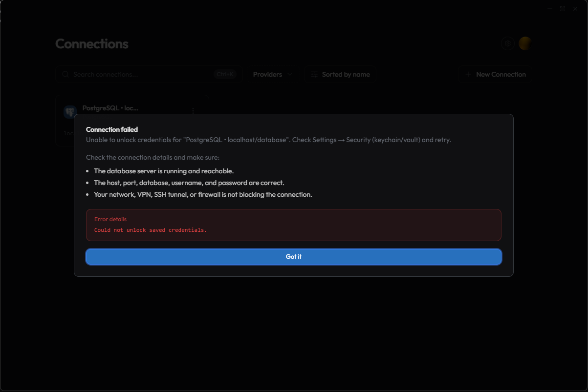
Task: Select the PostgreSQL connection card title
Action: pyautogui.click(x=110, y=108)
